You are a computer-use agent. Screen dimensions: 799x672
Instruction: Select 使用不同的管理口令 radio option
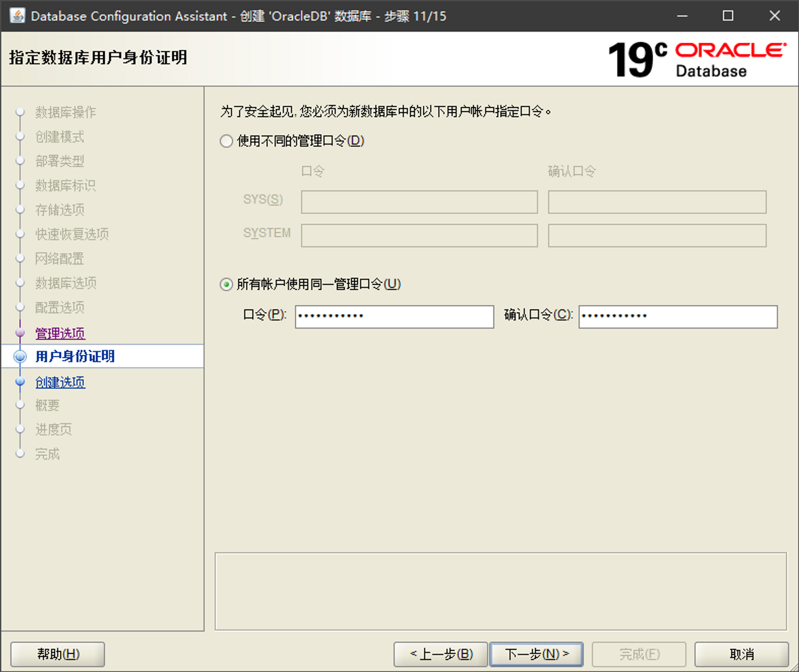click(x=226, y=141)
